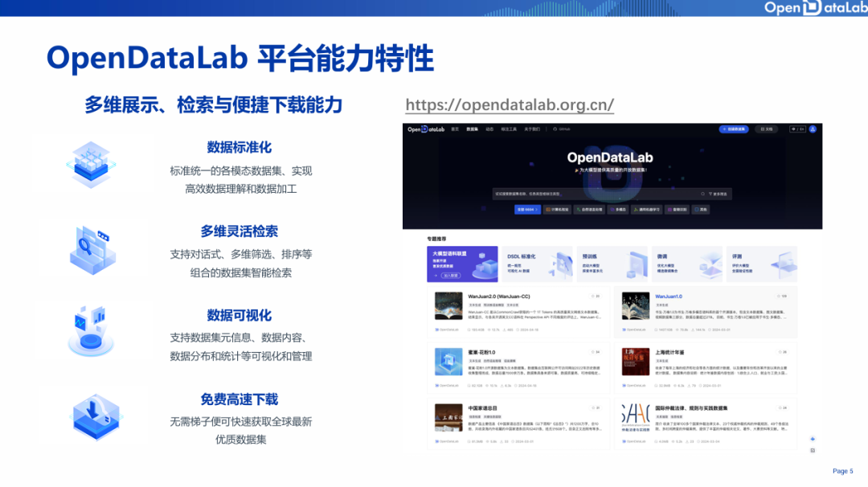
Task: Click OpenDataLab publisher under WanJuan2.0 card
Action: click(447, 329)
